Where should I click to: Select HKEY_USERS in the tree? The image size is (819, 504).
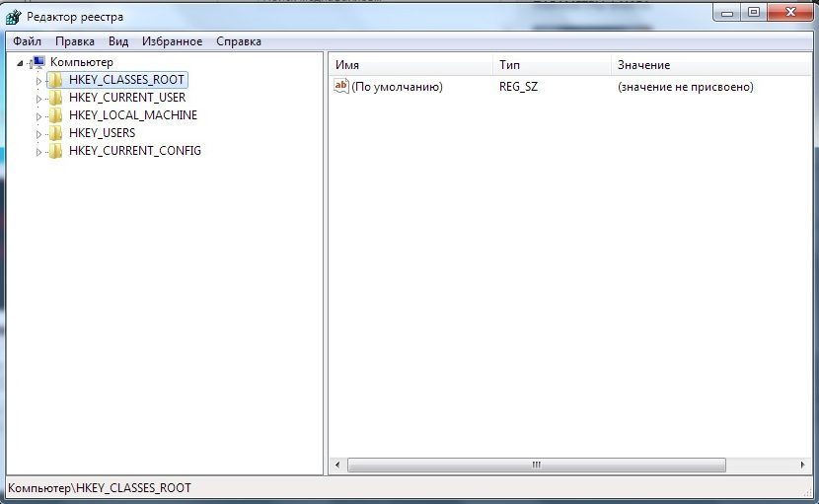tap(103, 133)
